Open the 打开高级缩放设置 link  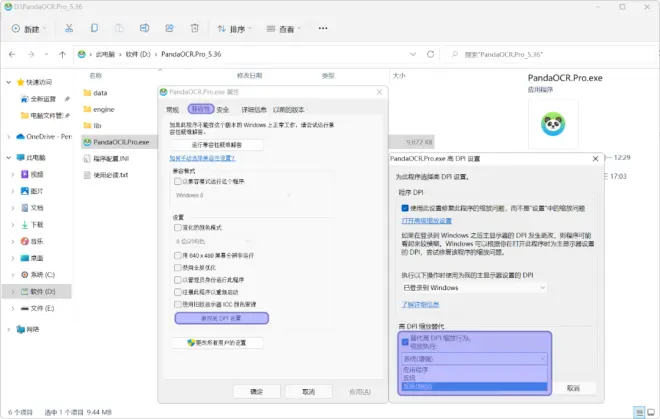point(426,221)
